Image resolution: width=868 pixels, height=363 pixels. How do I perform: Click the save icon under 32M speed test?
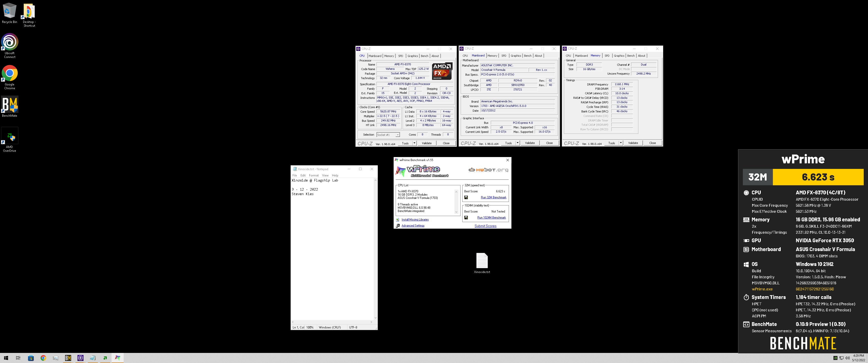[466, 197]
